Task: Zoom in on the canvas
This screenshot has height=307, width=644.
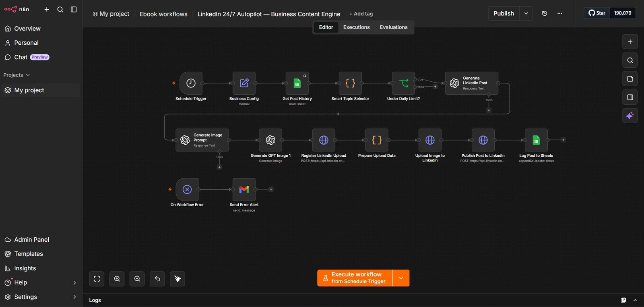Action: coord(117,279)
